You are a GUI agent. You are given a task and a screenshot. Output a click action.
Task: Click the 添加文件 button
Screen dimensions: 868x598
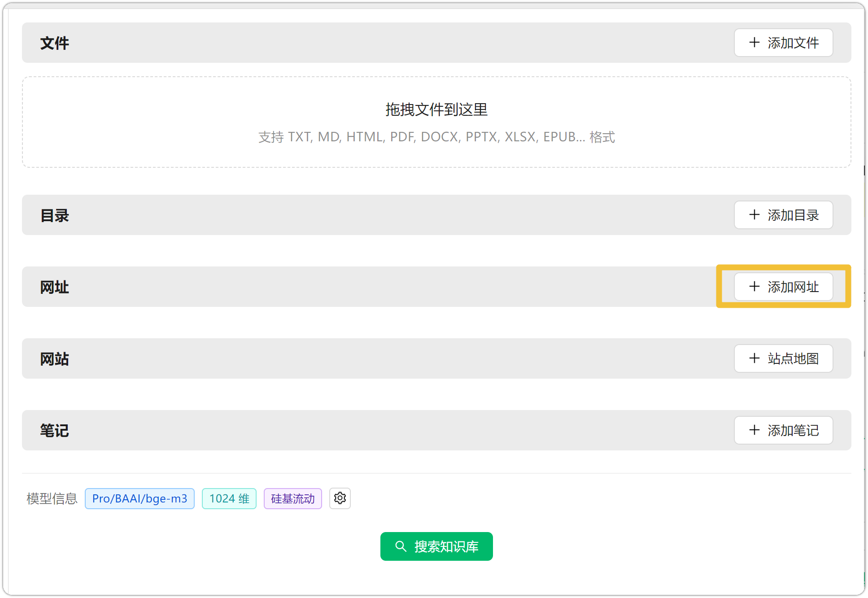click(x=783, y=43)
